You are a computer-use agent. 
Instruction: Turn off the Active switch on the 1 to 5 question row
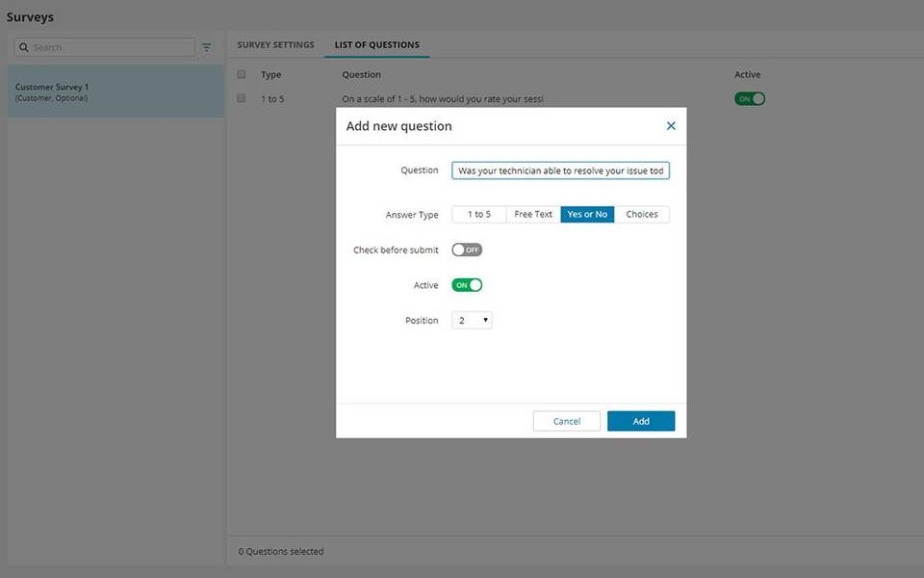749,97
